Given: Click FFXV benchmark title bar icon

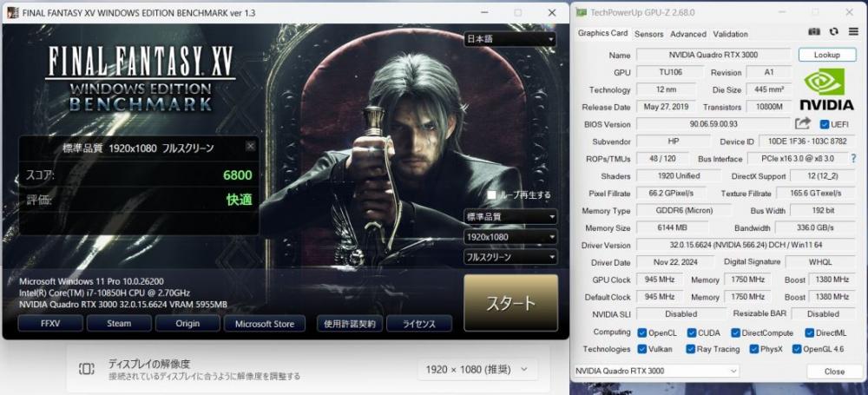Looking at the screenshot, I should 13,12.
